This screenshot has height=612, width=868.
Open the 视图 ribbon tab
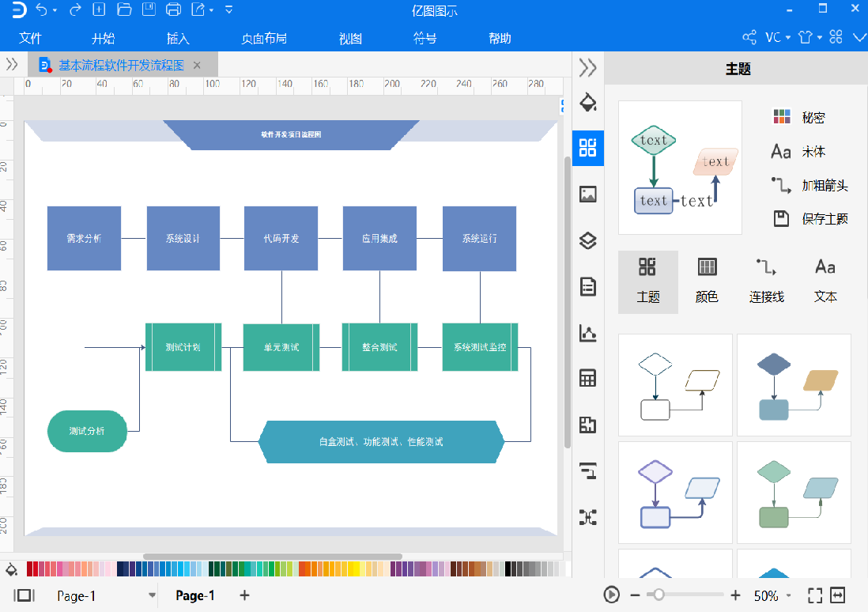(x=350, y=38)
